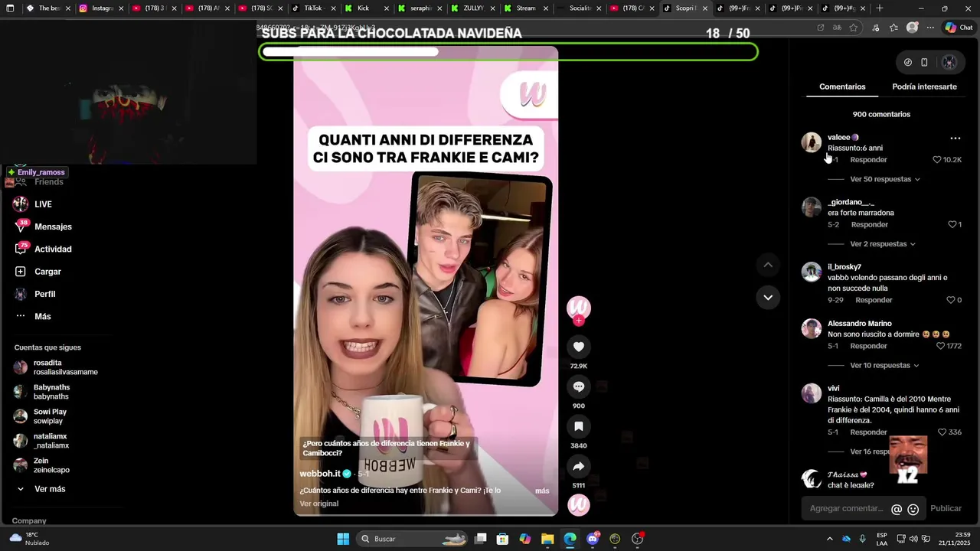Viewport: 980px width, 551px height.
Task: Like Alessandro Marino's comment heart
Action: pyautogui.click(x=941, y=346)
